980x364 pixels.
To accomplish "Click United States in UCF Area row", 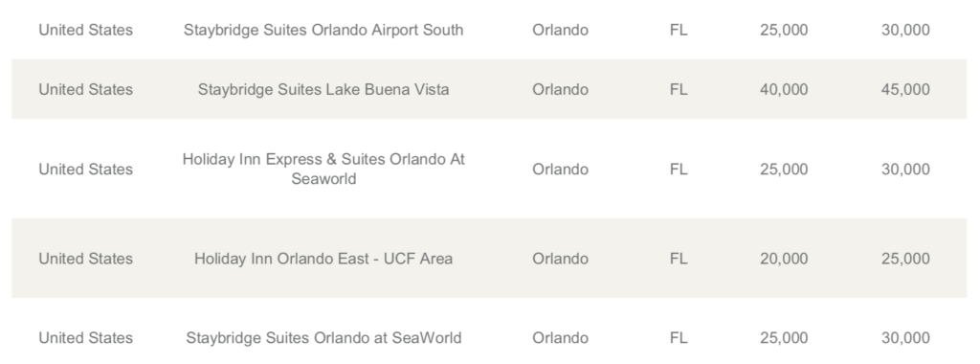I will coord(85,259).
